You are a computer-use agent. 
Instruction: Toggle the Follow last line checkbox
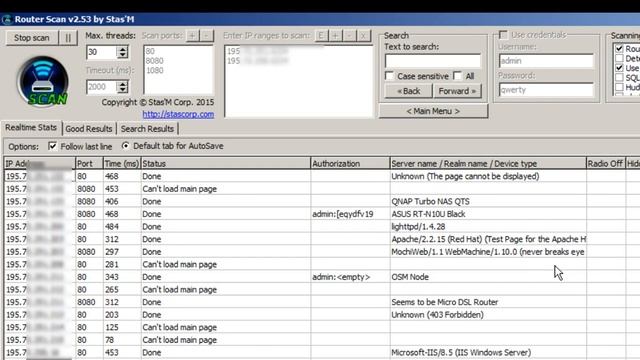52,146
